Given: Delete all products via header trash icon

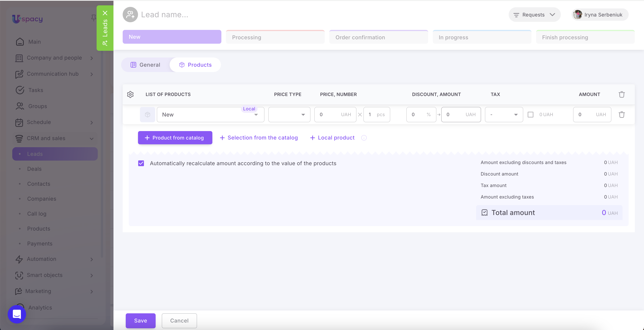Looking at the screenshot, I should point(622,94).
